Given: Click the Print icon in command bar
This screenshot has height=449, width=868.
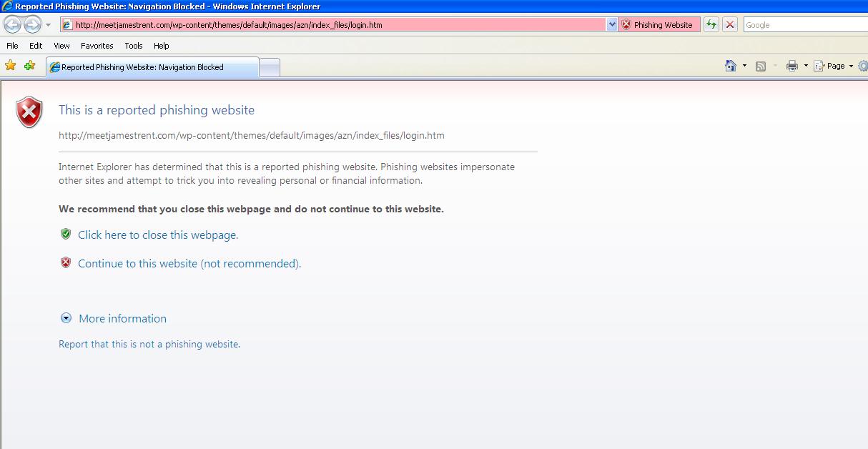Looking at the screenshot, I should 791,66.
